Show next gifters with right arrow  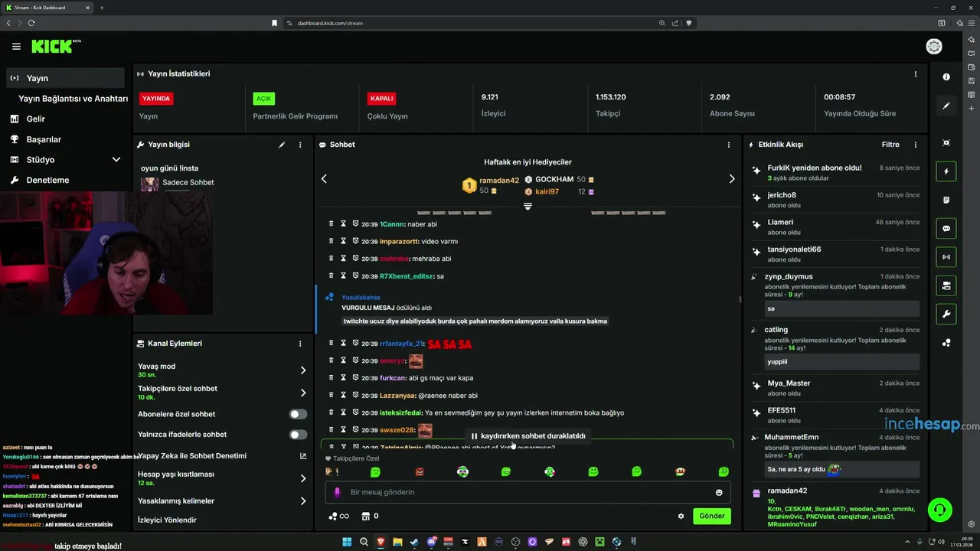coord(731,178)
